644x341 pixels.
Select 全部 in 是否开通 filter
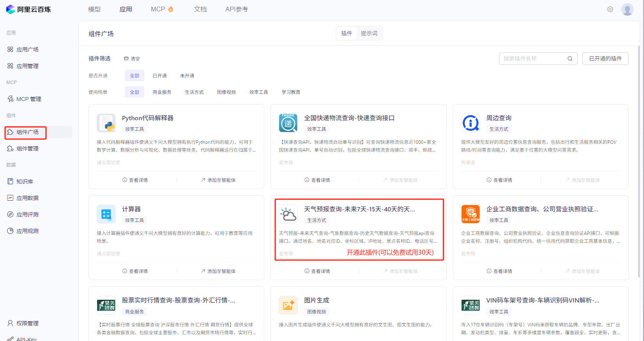pyautogui.click(x=134, y=75)
